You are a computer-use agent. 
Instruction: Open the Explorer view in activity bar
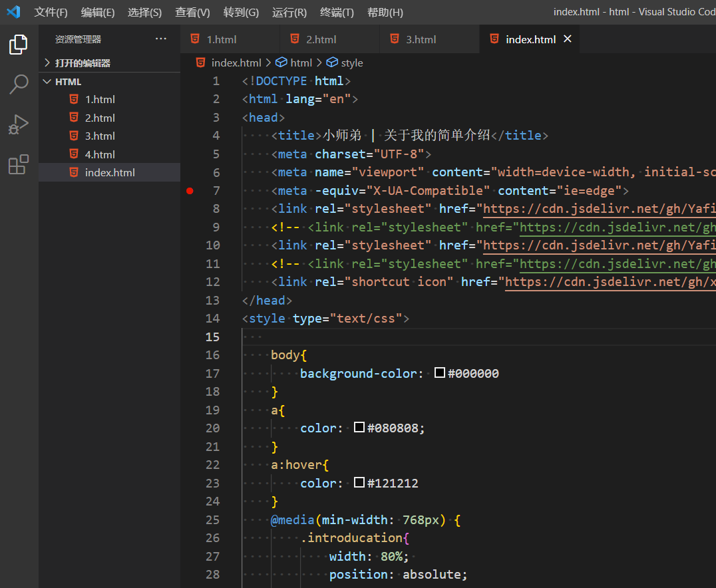(x=18, y=45)
